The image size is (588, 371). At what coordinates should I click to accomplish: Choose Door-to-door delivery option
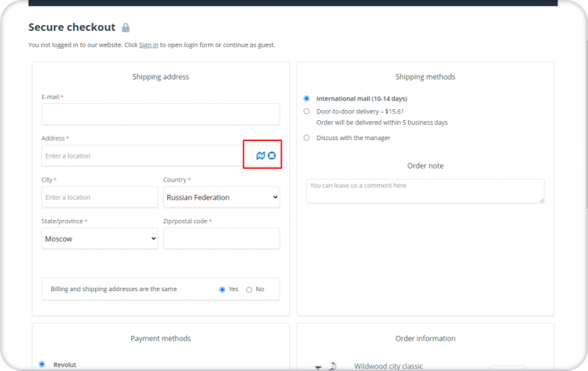coord(307,112)
